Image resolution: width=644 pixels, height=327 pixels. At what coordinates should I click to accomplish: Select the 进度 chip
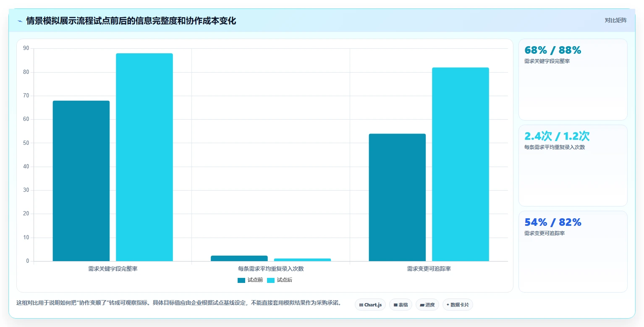pyautogui.click(x=427, y=305)
